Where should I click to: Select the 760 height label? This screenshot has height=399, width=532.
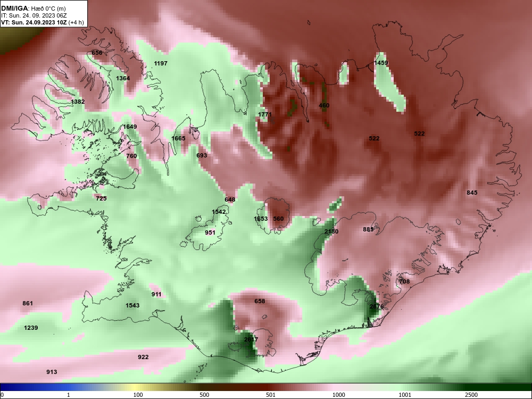point(131,156)
